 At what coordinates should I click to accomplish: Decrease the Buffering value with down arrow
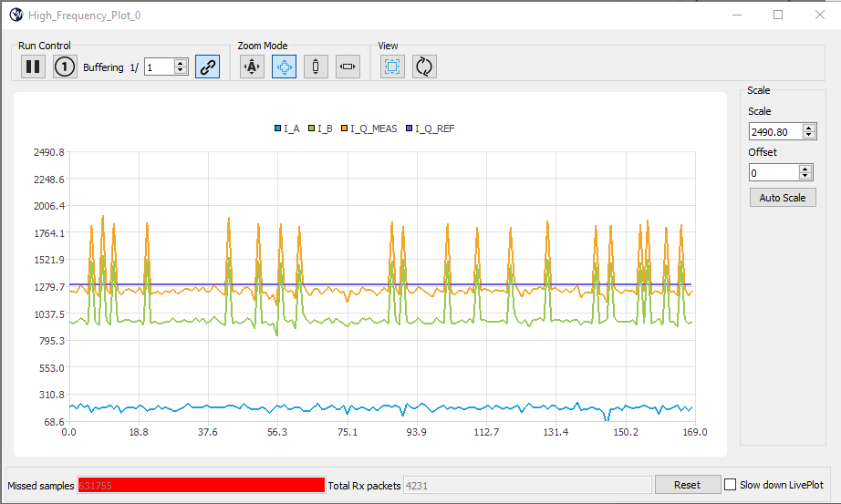181,71
